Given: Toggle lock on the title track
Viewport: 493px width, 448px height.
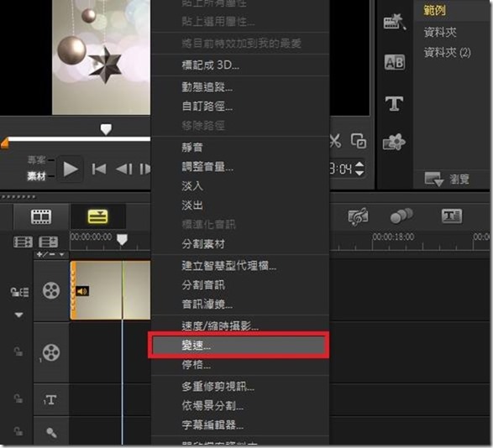Looking at the screenshot, I should (x=18, y=399).
